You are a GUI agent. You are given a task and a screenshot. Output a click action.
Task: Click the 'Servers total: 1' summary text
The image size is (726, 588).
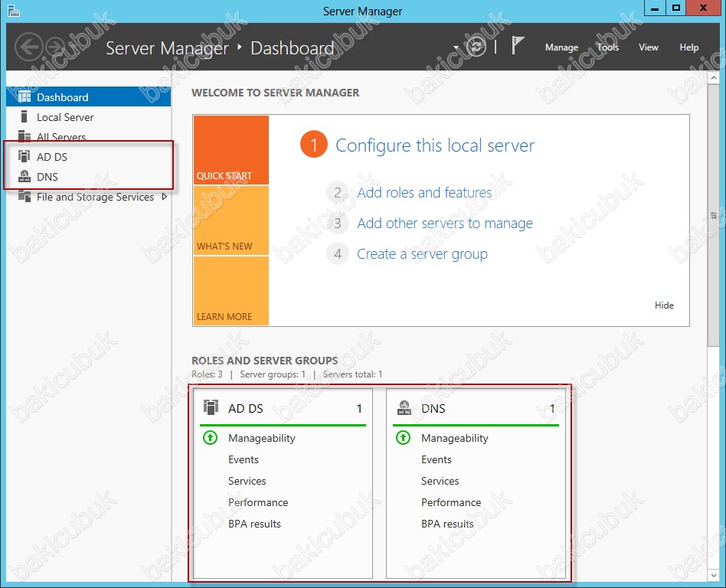click(353, 374)
